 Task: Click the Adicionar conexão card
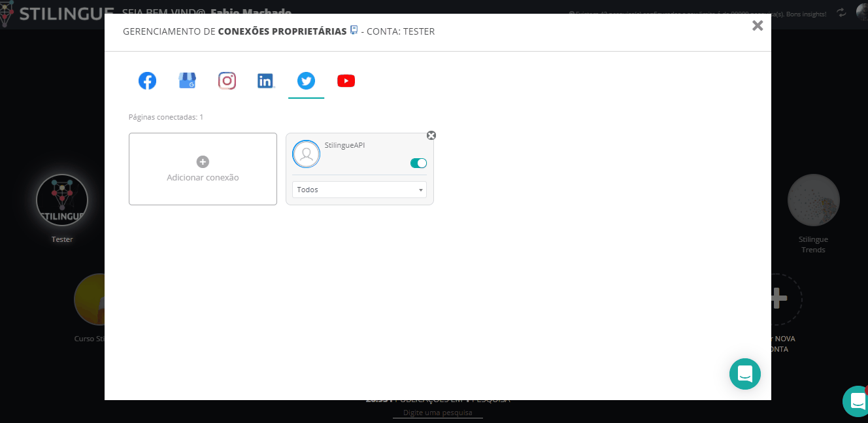tap(203, 169)
